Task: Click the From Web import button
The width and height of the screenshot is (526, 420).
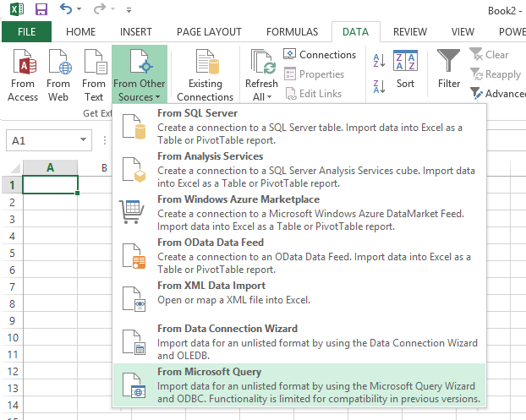Action: point(58,75)
